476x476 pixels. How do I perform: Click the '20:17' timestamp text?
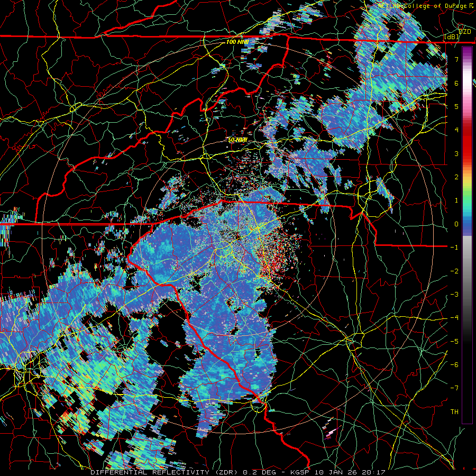click(x=373, y=472)
